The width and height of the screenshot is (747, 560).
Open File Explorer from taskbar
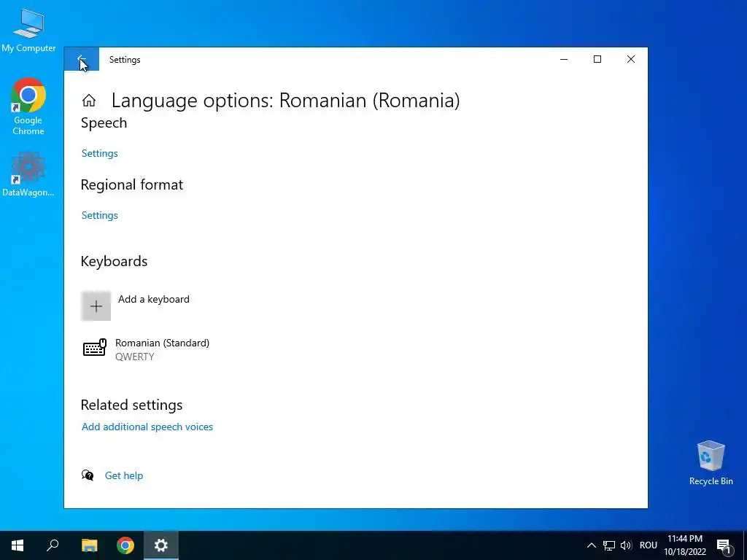(x=89, y=545)
